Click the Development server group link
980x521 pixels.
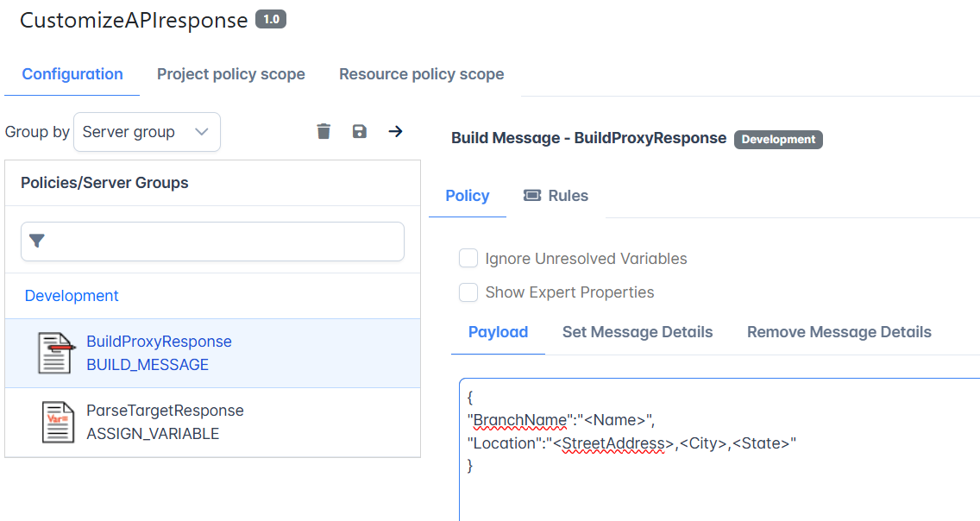point(72,296)
